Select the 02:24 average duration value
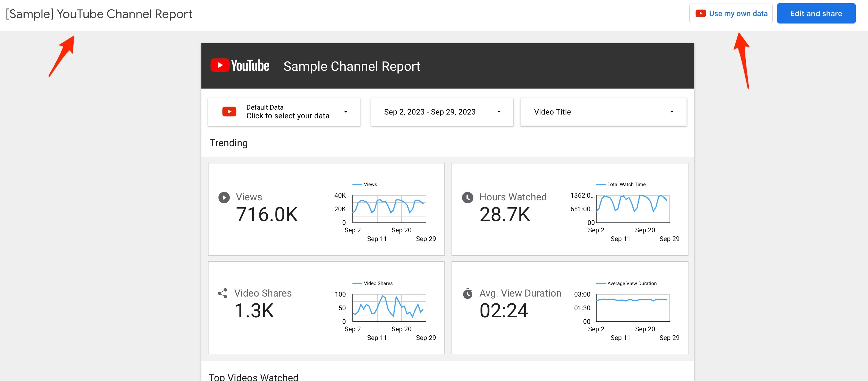The image size is (868, 381). coord(504,311)
